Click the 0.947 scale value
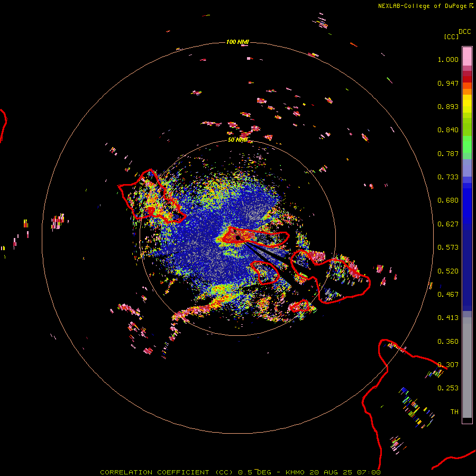Image resolution: width=476 pixels, height=476 pixels. (448, 83)
